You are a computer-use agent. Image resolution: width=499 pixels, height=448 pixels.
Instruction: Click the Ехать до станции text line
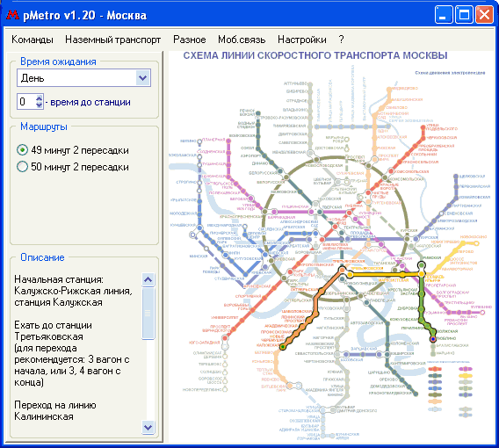(x=53, y=325)
